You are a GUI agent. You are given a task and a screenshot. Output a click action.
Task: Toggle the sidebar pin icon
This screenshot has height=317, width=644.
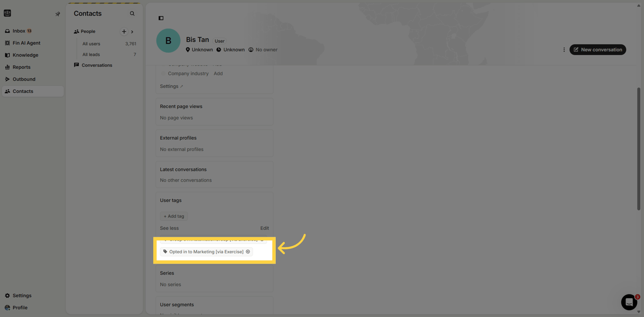point(58,14)
